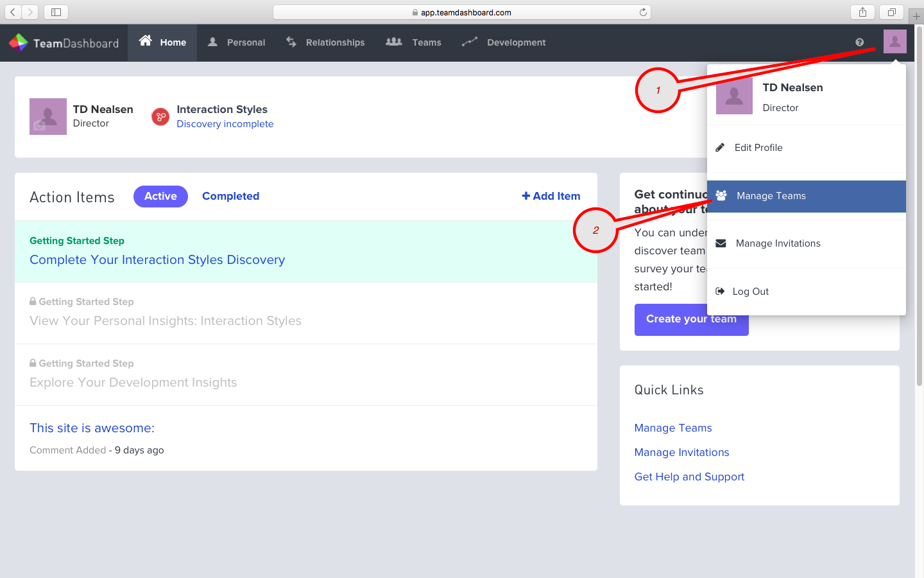Open Get Help and Support link

pyautogui.click(x=690, y=477)
